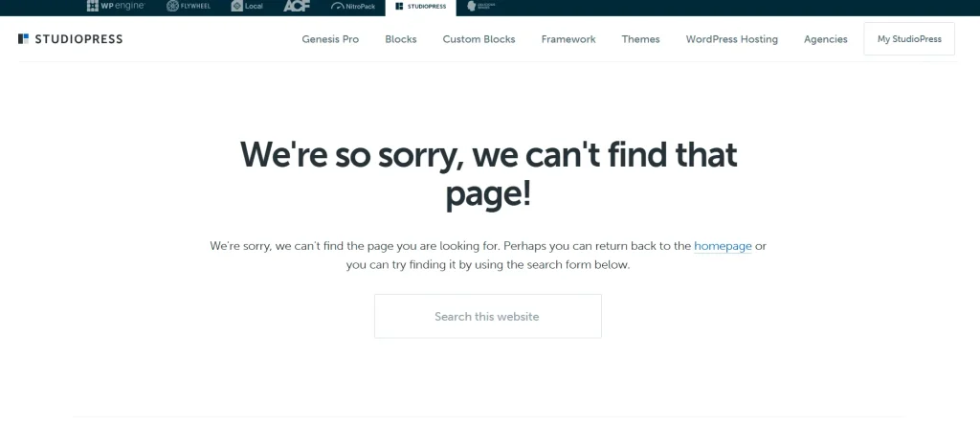Click the Search this website field
The height and width of the screenshot is (448, 980).
[487, 316]
